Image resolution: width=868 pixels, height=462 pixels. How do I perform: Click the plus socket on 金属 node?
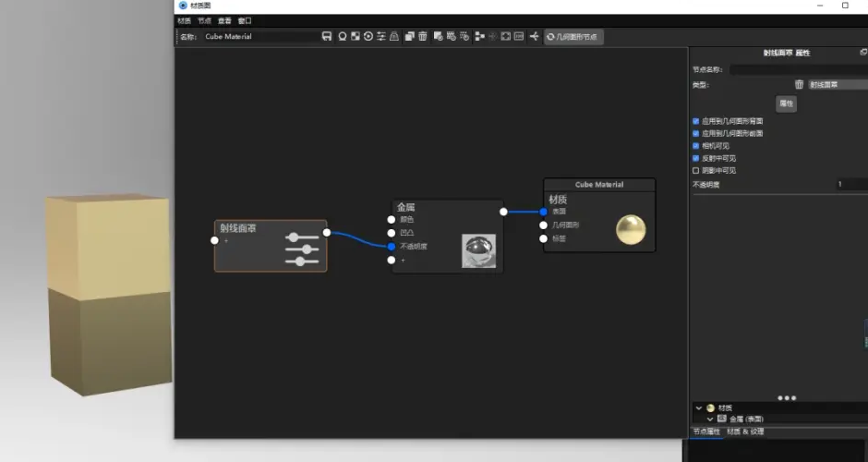click(x=392, y=260)
